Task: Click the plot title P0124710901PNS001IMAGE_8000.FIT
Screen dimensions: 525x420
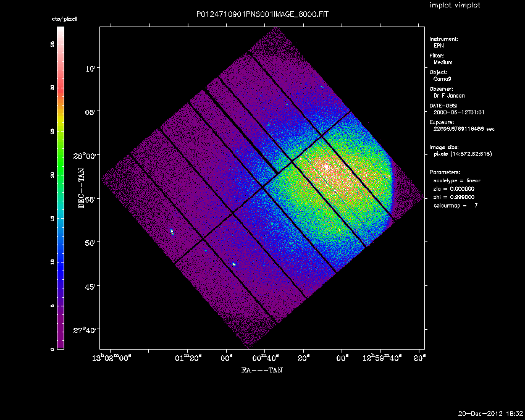Action: pyautogui.click(x=261, y=14)
